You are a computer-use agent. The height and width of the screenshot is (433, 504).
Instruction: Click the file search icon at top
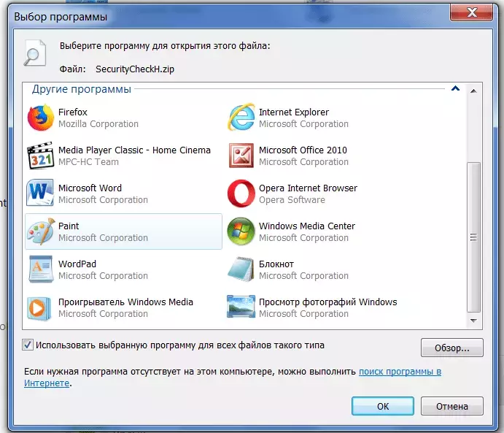pyautogui.click(x=35, y=53)
